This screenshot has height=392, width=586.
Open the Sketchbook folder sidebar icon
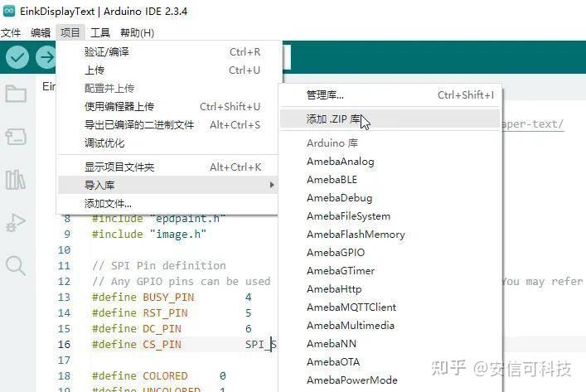tap(16, 94)
